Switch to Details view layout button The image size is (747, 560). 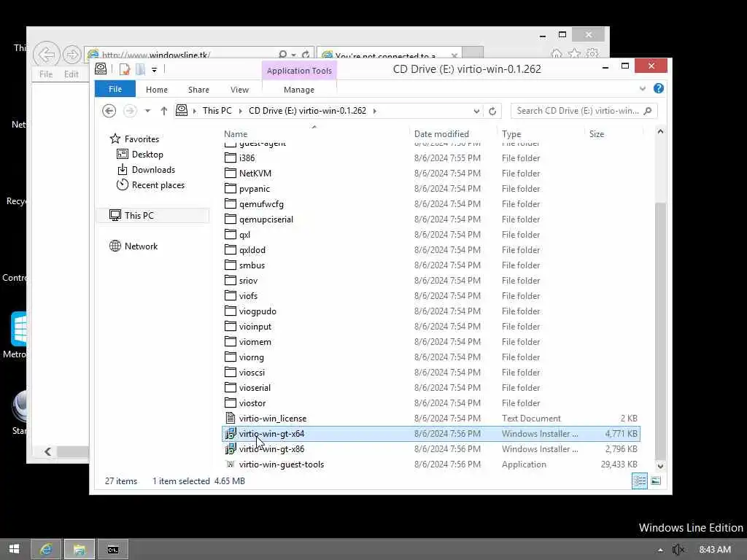[x=639, y=481]
